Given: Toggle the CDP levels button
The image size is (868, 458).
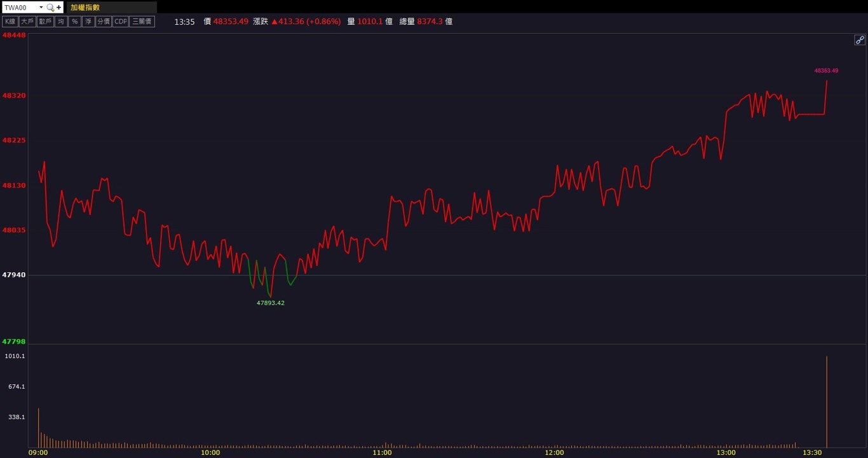Looking at the screenshot, I should coord(120,22).
